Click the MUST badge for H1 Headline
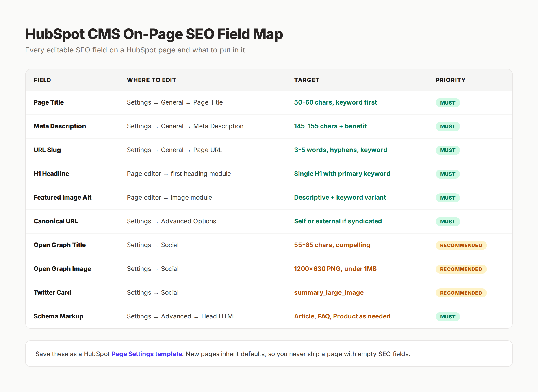This screenshot has width=538, height=392. click(448, 174)
